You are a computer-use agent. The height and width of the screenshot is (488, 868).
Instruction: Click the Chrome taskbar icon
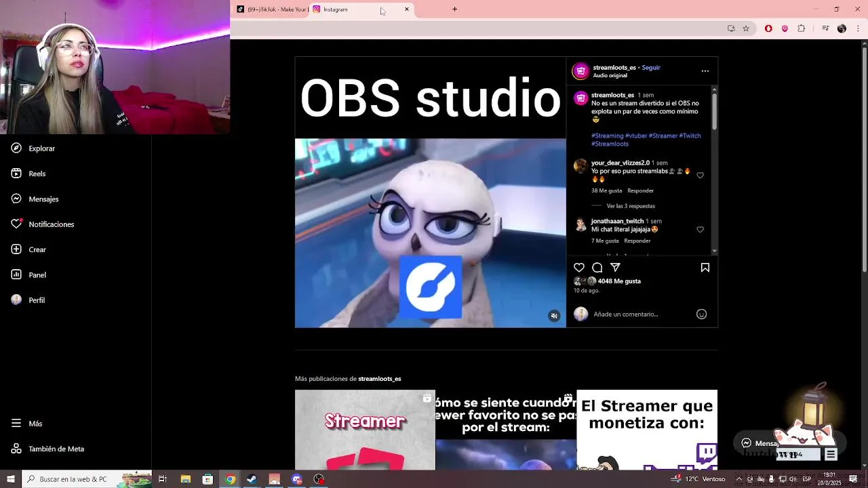[x=230, y=479]
